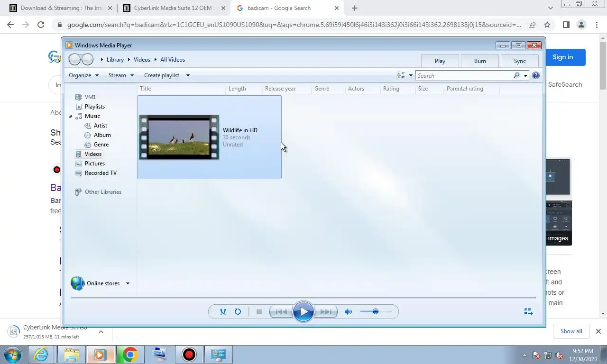Toggle repeat in Media Player
The height and width of the screenshot is (364, 607).
point(238,312)
